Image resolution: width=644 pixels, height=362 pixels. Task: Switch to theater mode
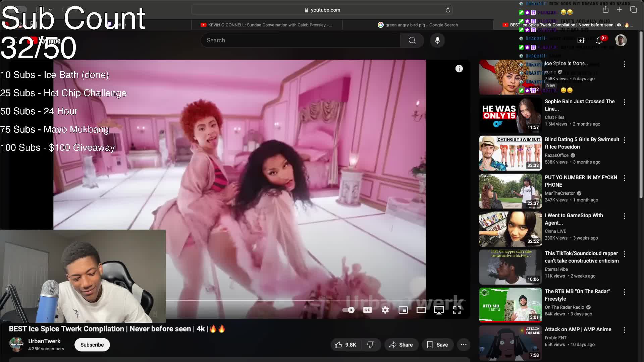[421, 310]
